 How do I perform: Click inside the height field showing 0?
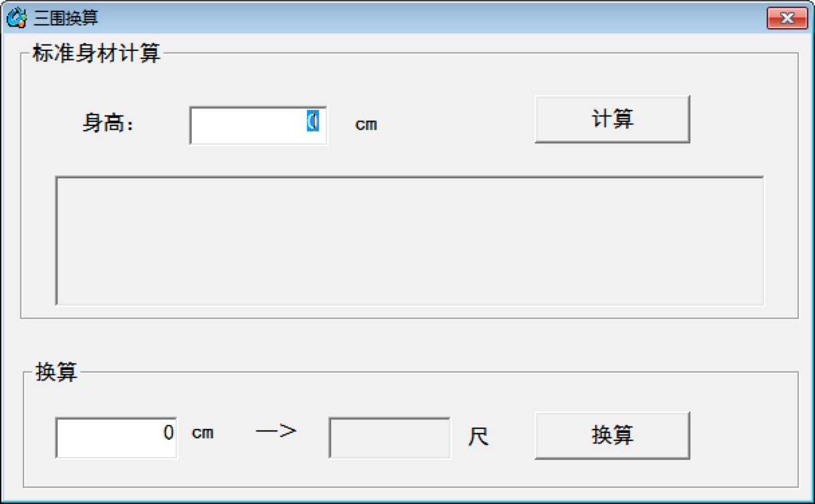point(258,125)
